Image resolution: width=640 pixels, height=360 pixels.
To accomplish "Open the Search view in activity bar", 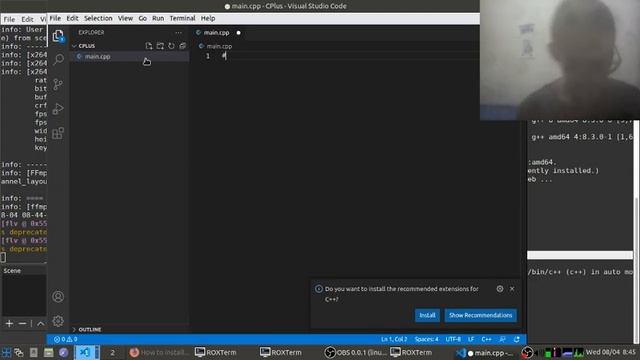I will 58,60.
